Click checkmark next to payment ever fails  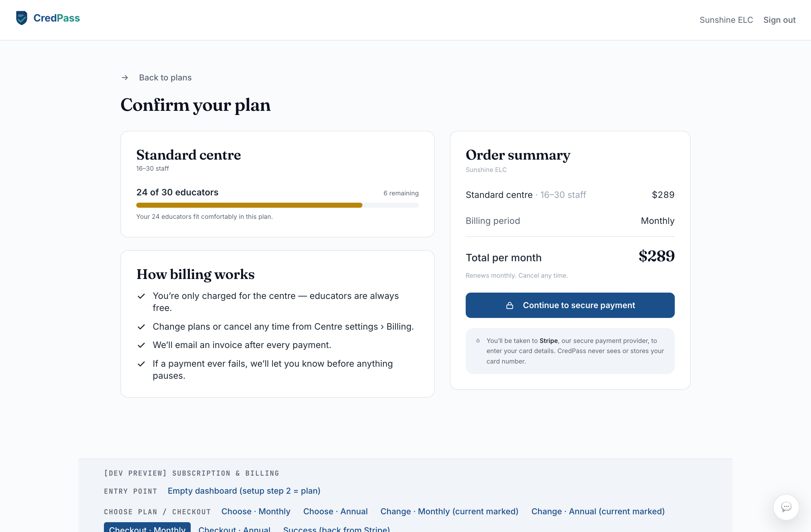[x=141, y=364]
